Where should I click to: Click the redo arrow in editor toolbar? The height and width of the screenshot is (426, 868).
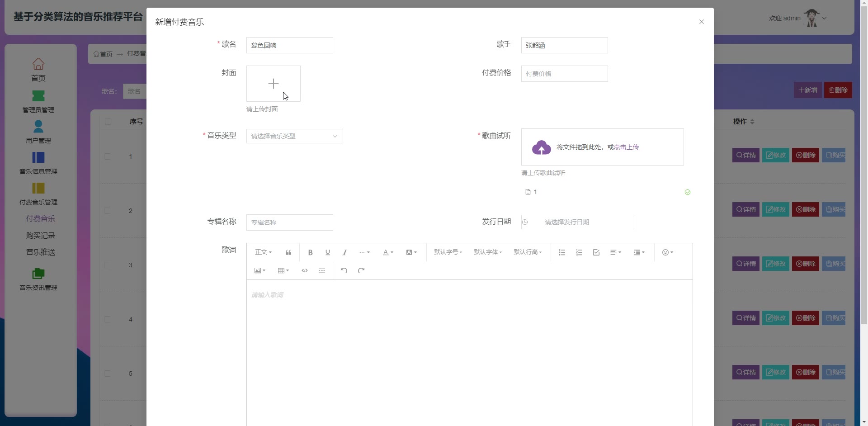(361, 270)
